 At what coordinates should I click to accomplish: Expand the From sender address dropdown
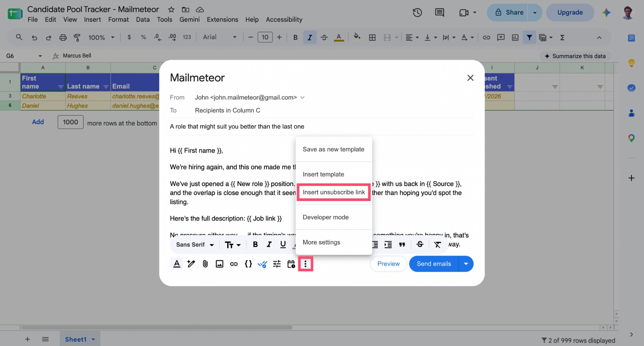(302, 98)
